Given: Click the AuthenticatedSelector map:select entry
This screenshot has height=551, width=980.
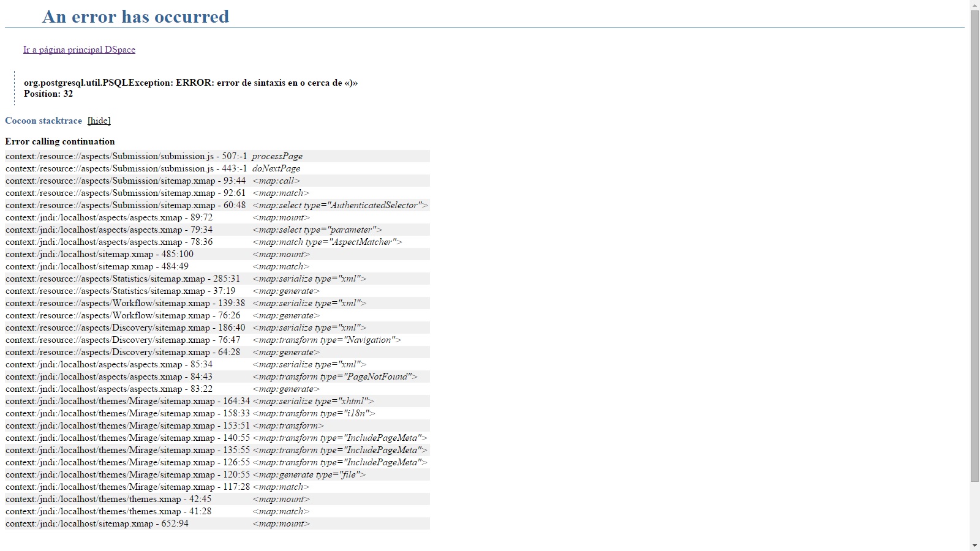Looking at the screenshot, I should (x=340, y=205).
